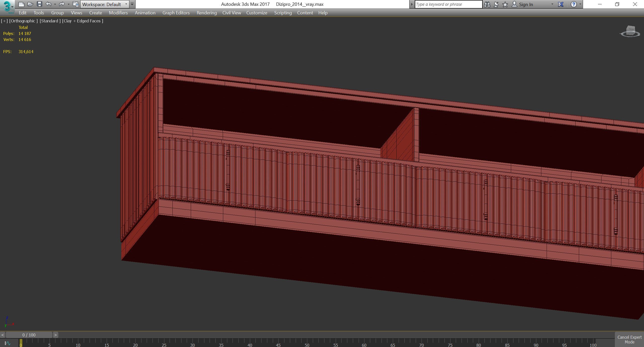Expand the Help dropdown arrow
644x347 pixels.
pos(580,4)
